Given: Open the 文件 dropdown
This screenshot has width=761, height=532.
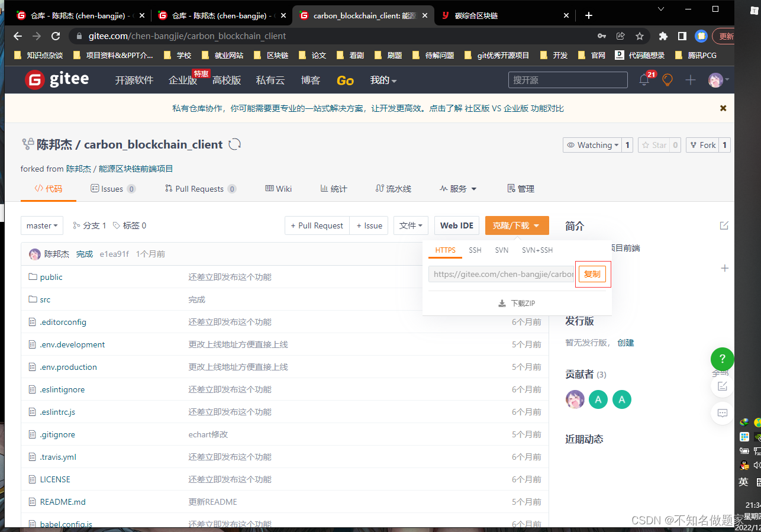Looking at the screenshot, I should (411, 225).
